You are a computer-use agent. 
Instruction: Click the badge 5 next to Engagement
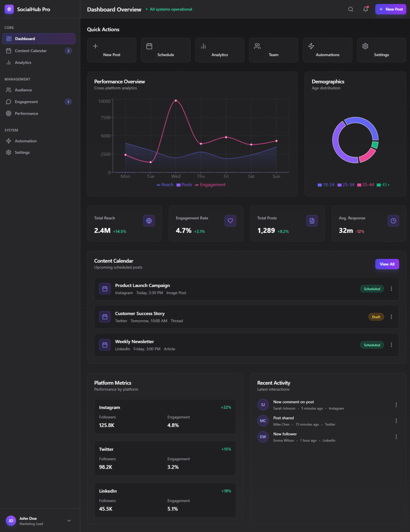[68, 102]
